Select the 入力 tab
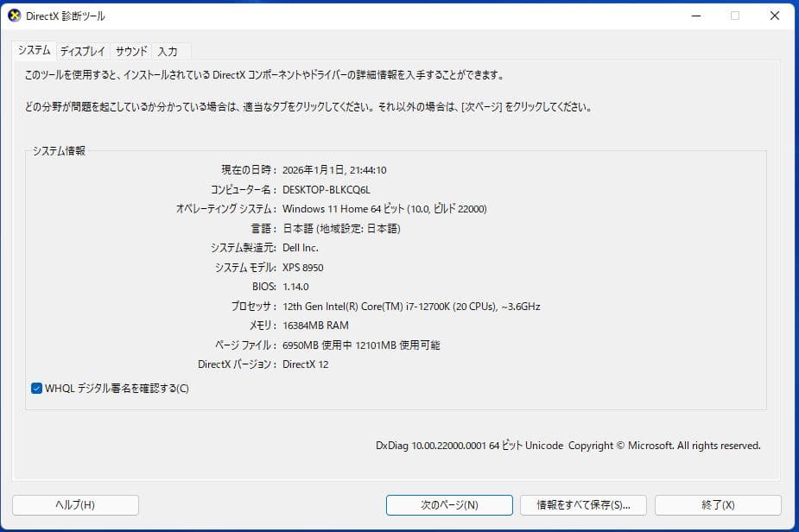The height and width of the screenshot is (532, 799). [168, 51]
